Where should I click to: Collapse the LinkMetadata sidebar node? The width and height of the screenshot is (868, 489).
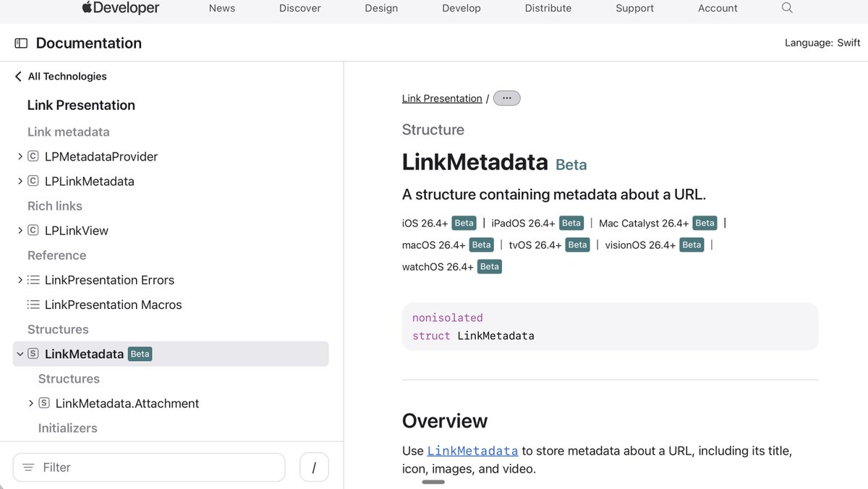pos(20,354)
